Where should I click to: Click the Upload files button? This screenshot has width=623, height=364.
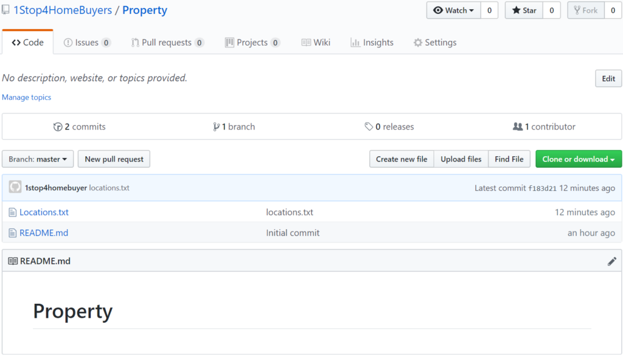point(461,159)
